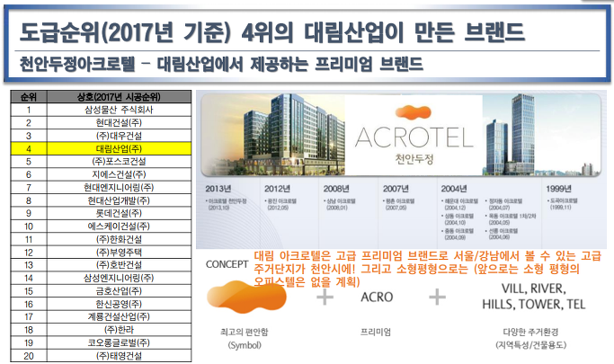Click the VILL, RIVER, HILLS, TOWER, TEL text
This screenshot has width=614, height=364.
tap(534, 297)
